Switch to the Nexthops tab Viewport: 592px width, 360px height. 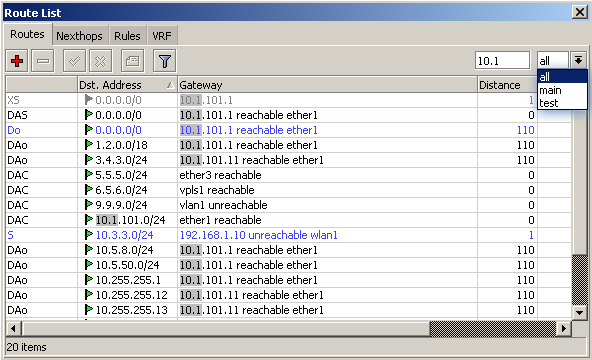point(79,36)
